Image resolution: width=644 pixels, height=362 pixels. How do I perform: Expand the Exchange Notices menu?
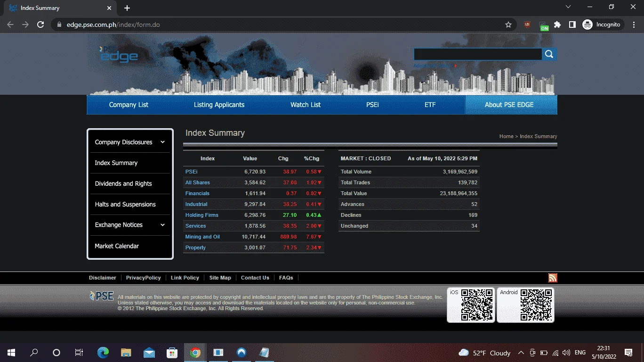[130, 225]
